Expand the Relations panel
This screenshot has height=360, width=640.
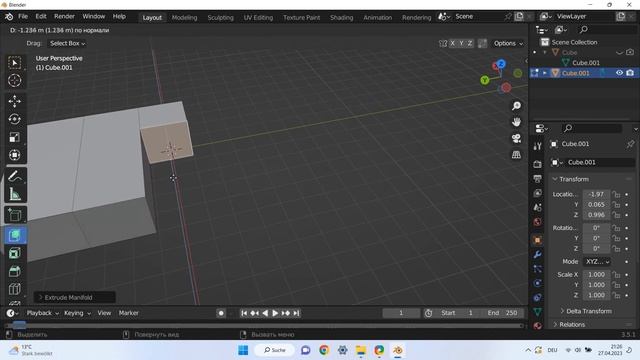click(555, 324)
